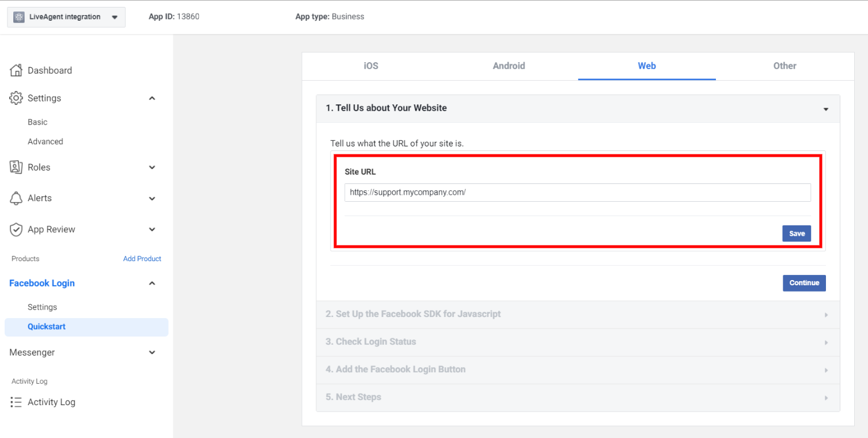Save the Site URL
868x438 pixels.
click(796, 233)
